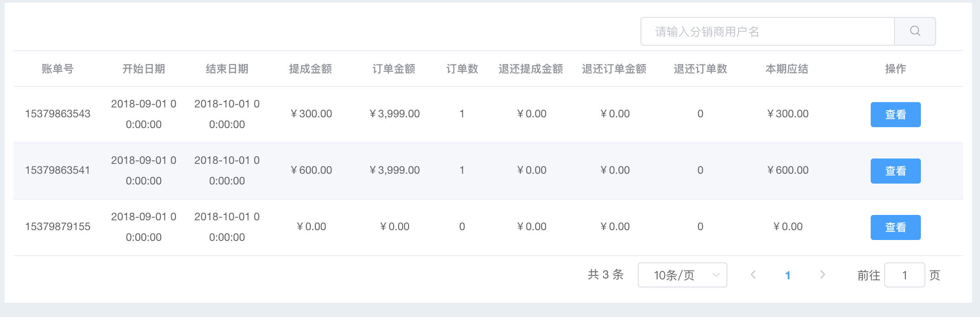
Task: Click the 账单号 column header
Action: point(58,69)
